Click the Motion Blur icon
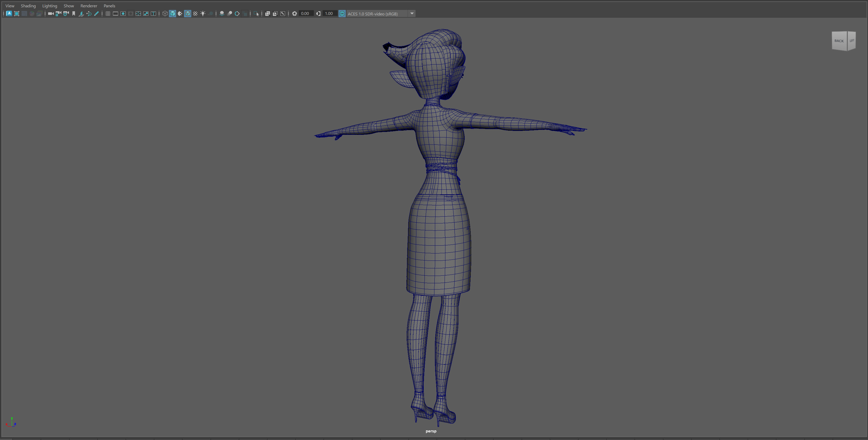Screen dimensions: 868x440 (229, 14)
